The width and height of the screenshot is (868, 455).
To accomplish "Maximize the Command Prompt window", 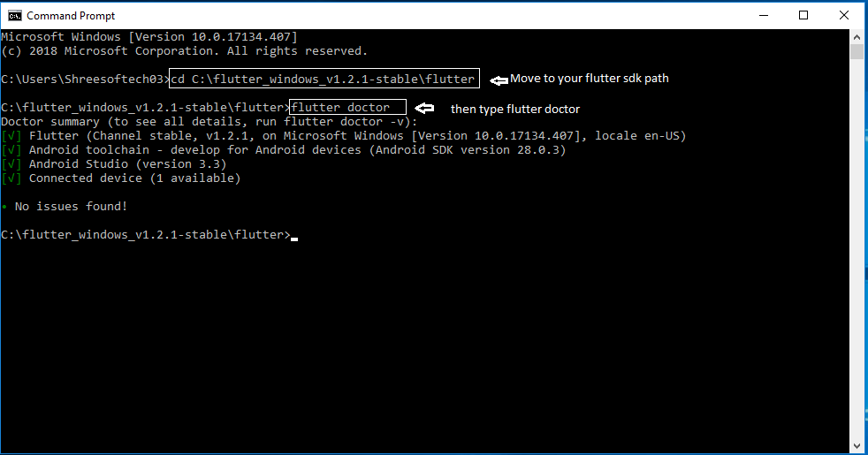I will pos(803,15).
